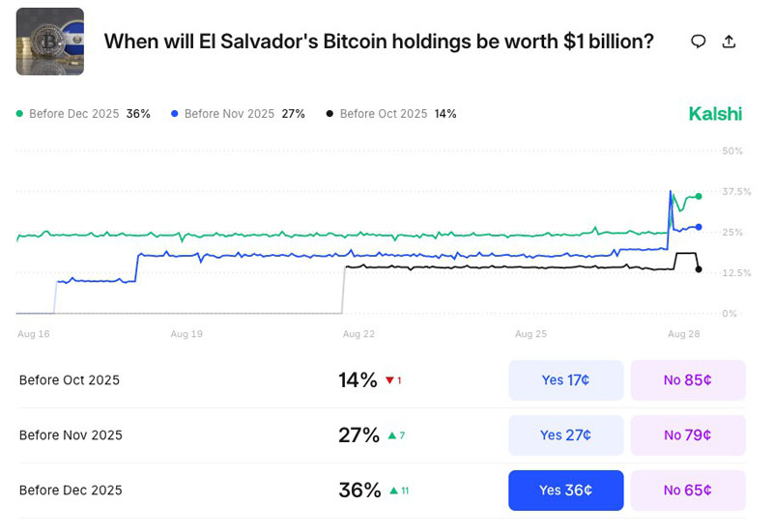The height and width of the screenshot is (532, 773).
Task: Toggle the green Before Dec 2025 legend dot
Action: (19, 114)
